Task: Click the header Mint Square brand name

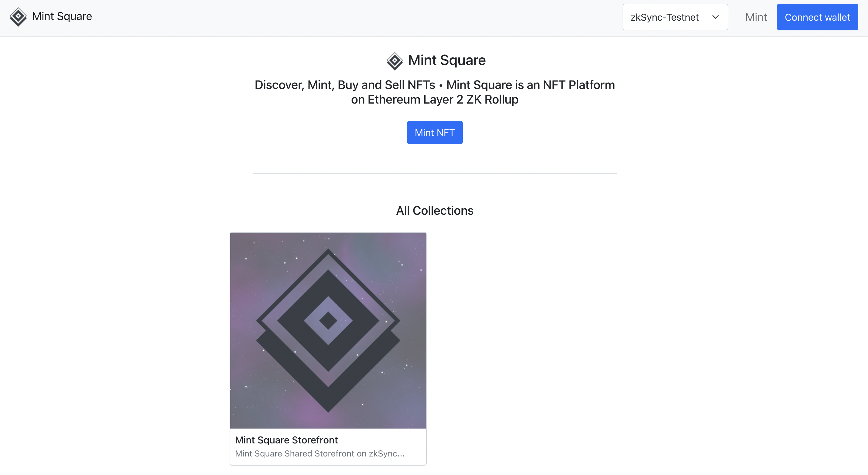Action: click(62, 16)
